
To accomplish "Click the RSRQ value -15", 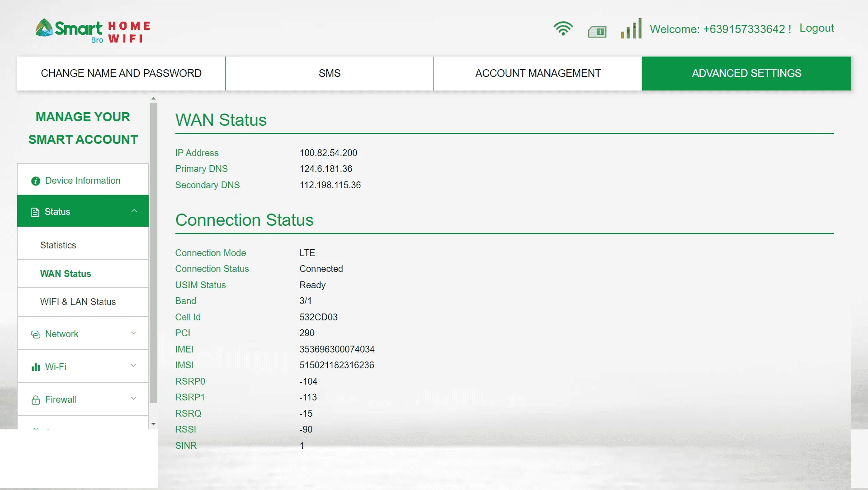I will tap(306, 414).
